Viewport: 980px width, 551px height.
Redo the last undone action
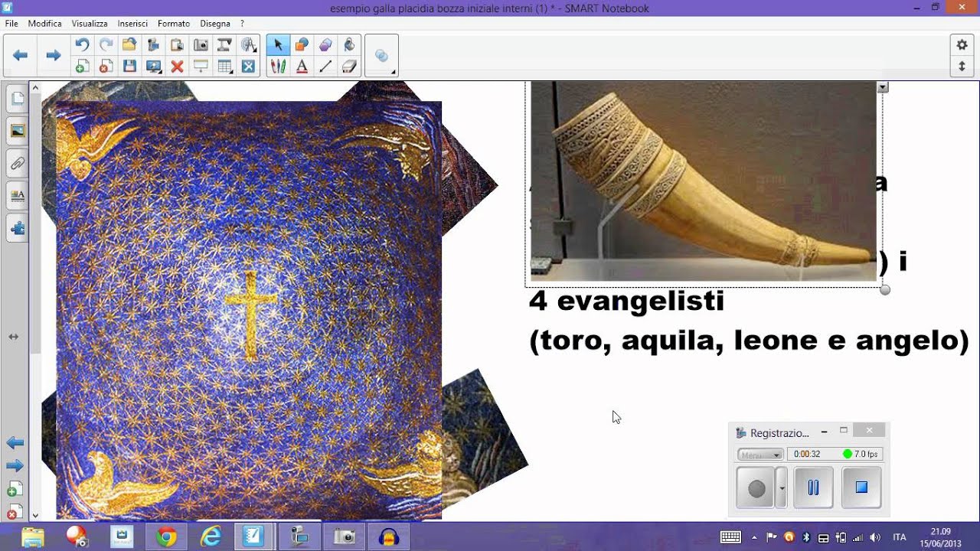coord(106,44)
